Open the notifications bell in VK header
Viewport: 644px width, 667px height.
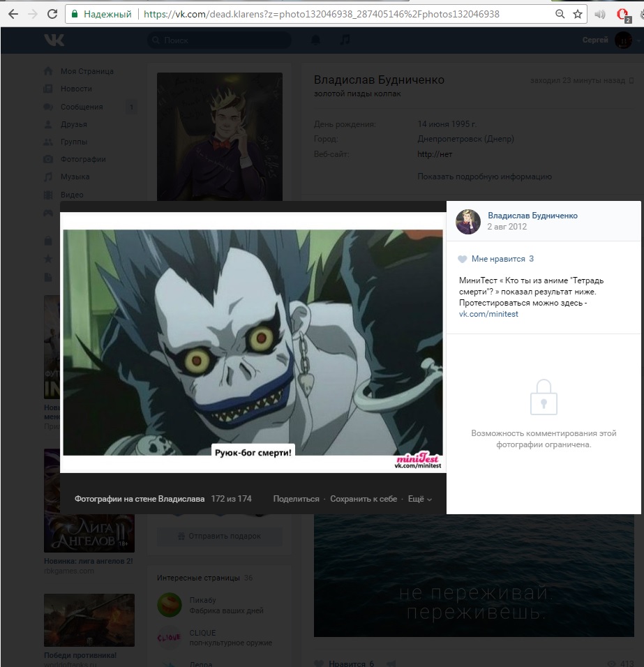315,40
